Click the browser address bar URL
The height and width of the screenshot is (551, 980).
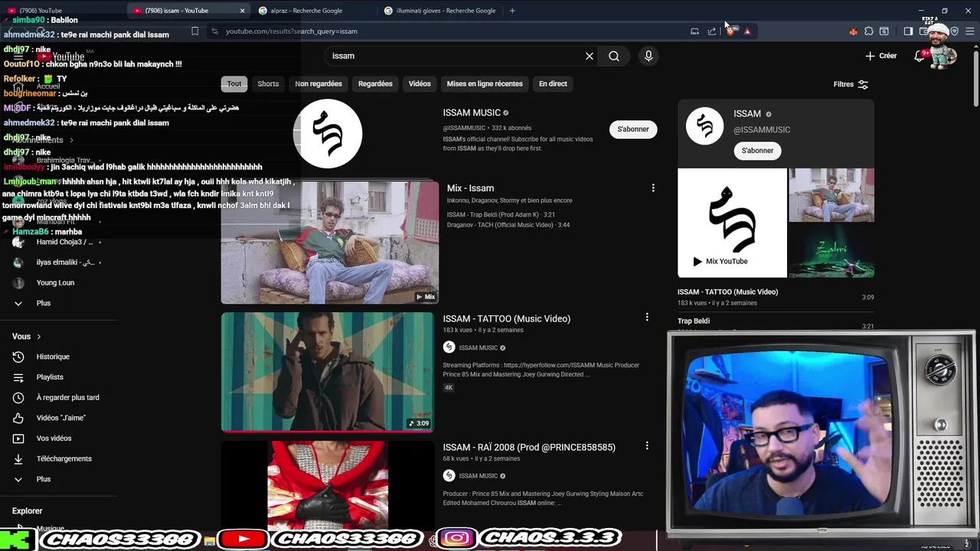pos(292,31)
